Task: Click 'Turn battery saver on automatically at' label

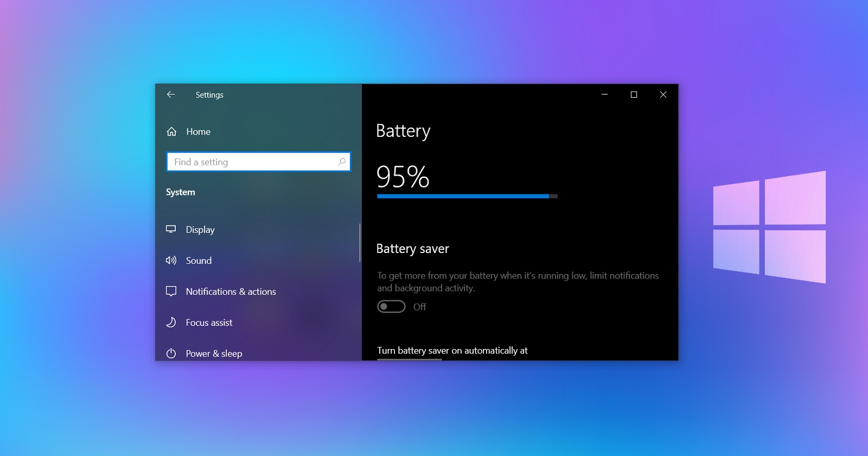Action: [x=452, y=351]
